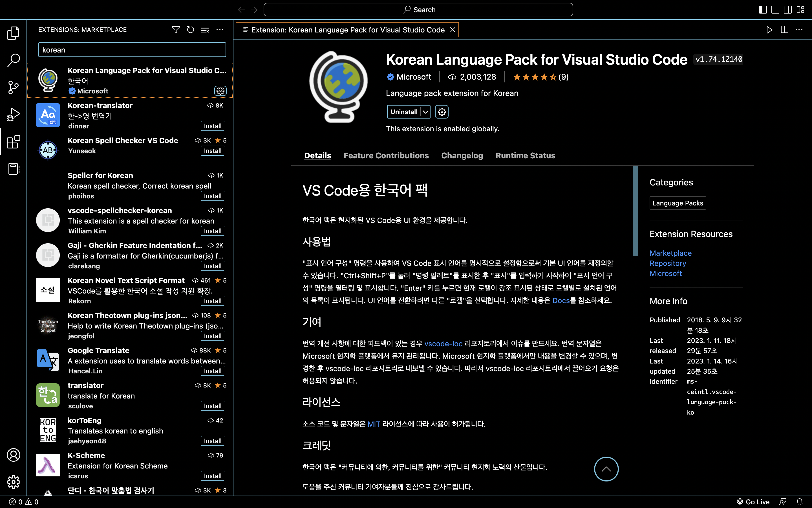812x508 pixels.
Task: Select Korean Novel Text Script Format entry
Action: (x=130, y=291)
